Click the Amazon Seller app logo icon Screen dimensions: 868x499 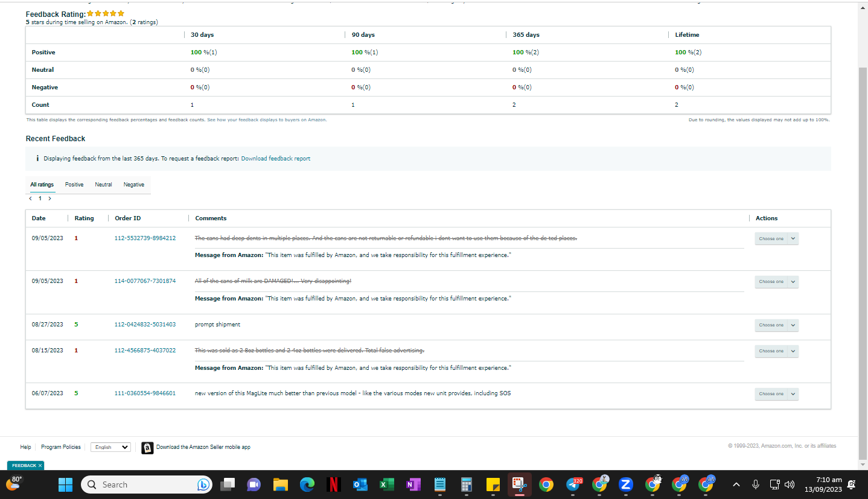tap(147, 448)
